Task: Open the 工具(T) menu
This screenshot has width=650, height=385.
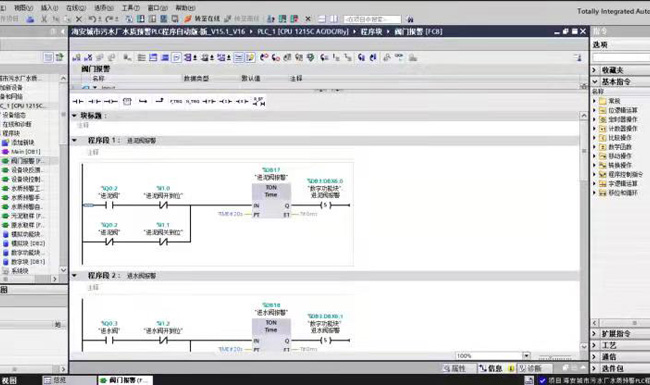Action: (x=131, y=7)
